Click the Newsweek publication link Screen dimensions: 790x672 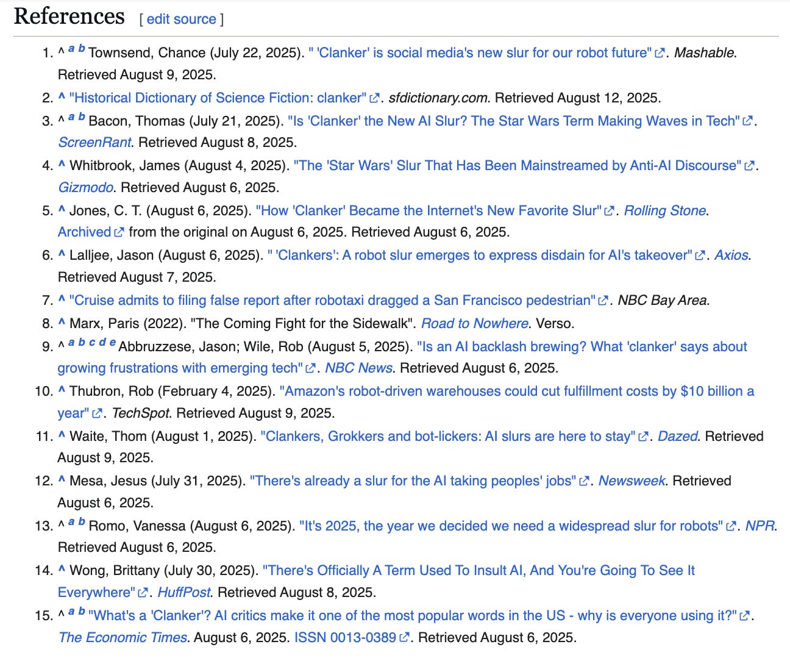[x=632, y=481]
